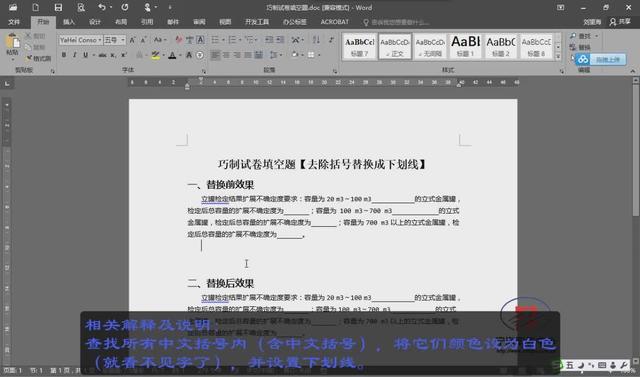This screenshot has width=640, height=377.
Task: Decrease font size with the shrink font icon
Action: point(143,40)
